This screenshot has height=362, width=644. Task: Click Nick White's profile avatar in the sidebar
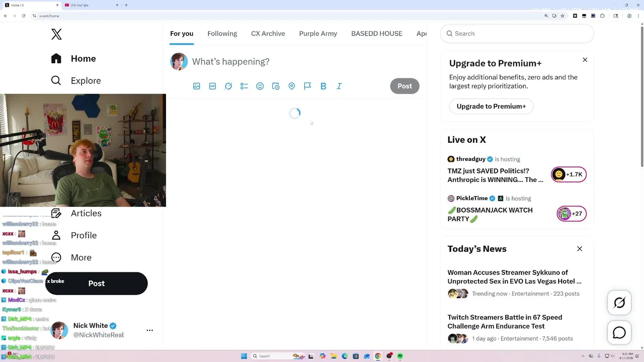[x=59, y=330]
